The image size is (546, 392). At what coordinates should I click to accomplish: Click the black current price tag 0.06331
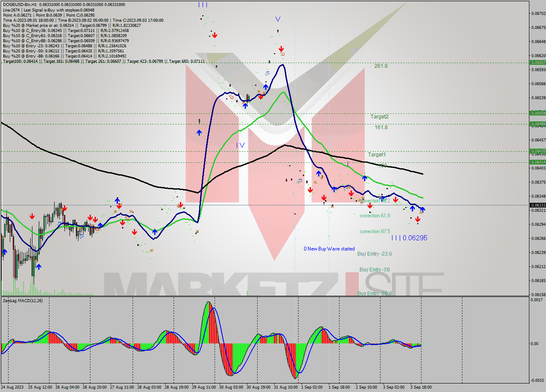[537, 205]
